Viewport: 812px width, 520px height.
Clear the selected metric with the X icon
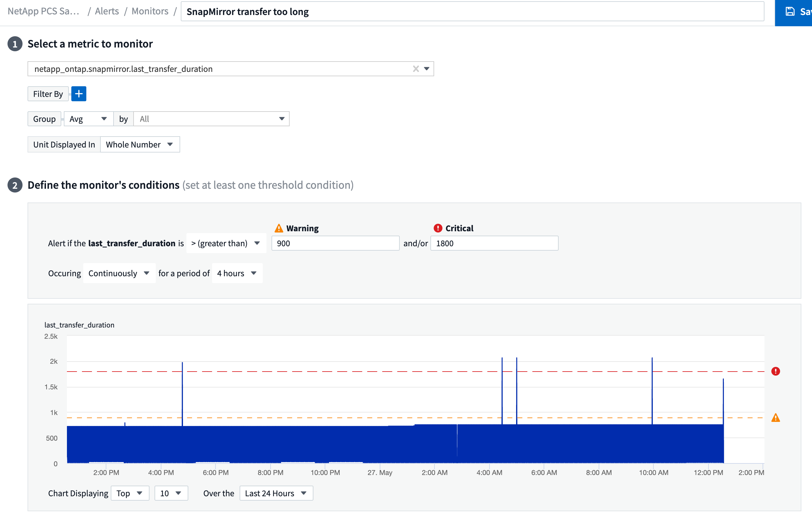[x=416, y=68]
